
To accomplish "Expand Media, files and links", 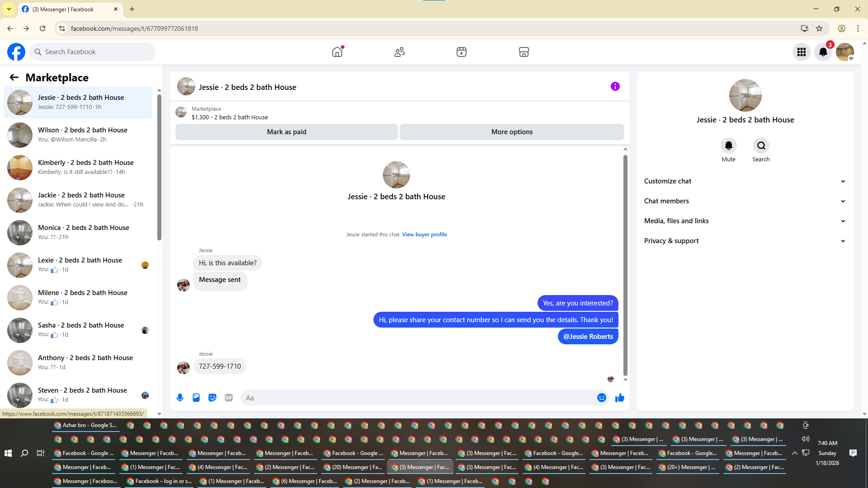I will (745, 221).
